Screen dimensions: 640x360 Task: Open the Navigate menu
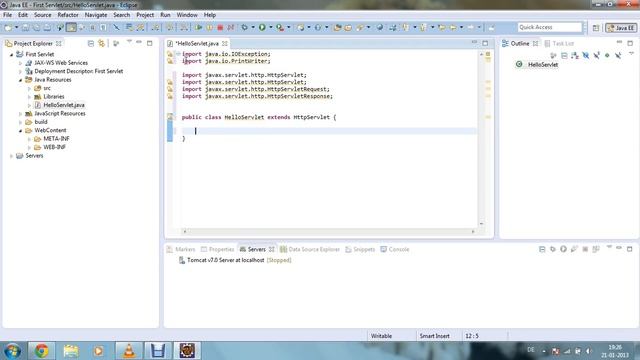coord(96,15)
